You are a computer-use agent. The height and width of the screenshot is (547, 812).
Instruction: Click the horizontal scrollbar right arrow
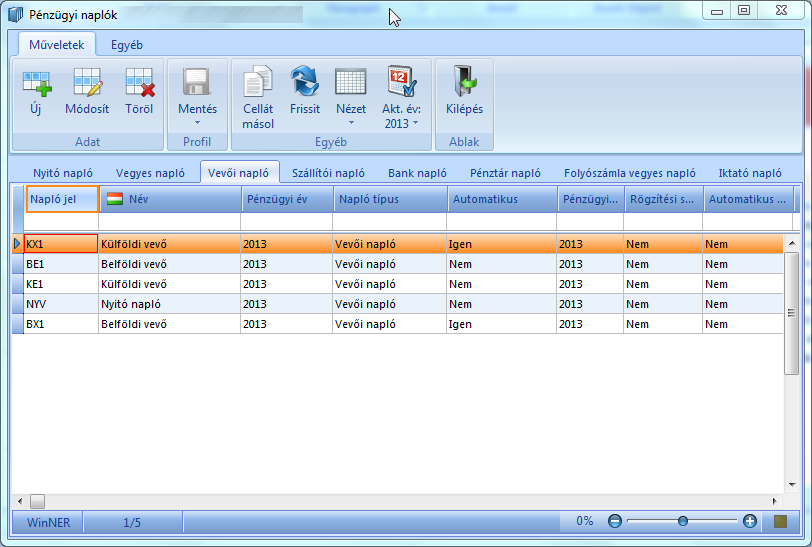point(775,501)
